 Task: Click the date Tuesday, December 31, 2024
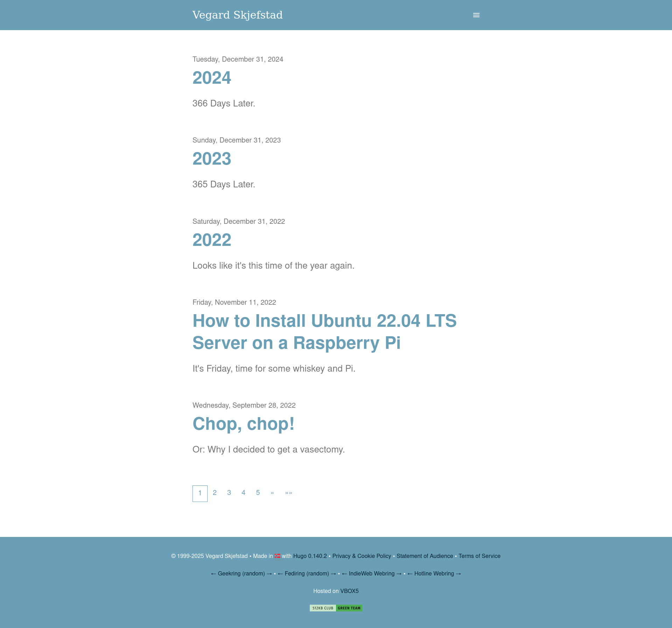[x=238, y=59]
